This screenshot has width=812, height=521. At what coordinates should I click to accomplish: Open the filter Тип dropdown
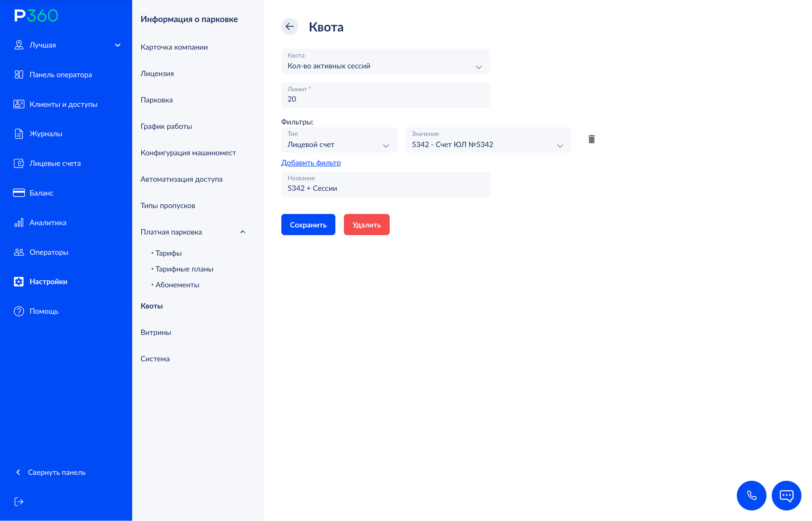(339, 140)
